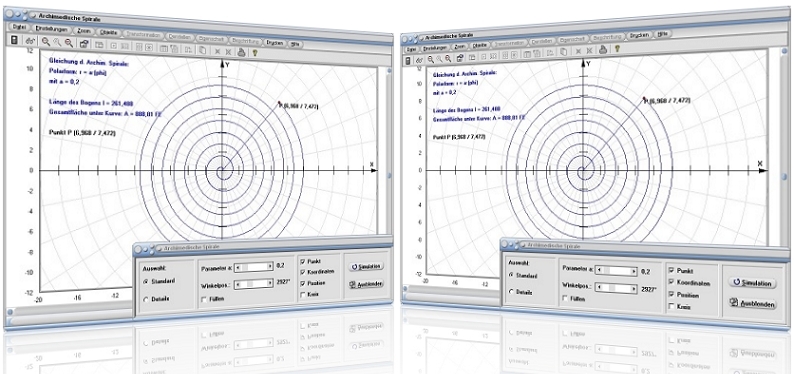Click Winkelpos slider left arrow, right panel
The height and width of the screenshot is (374, 794).
[x=600, y=288]
